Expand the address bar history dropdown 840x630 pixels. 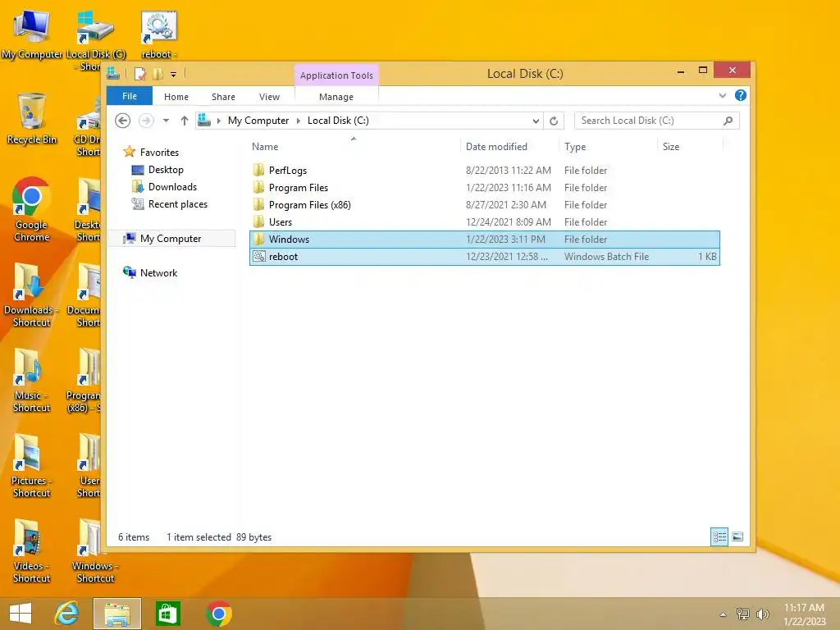tap(536, 121)
